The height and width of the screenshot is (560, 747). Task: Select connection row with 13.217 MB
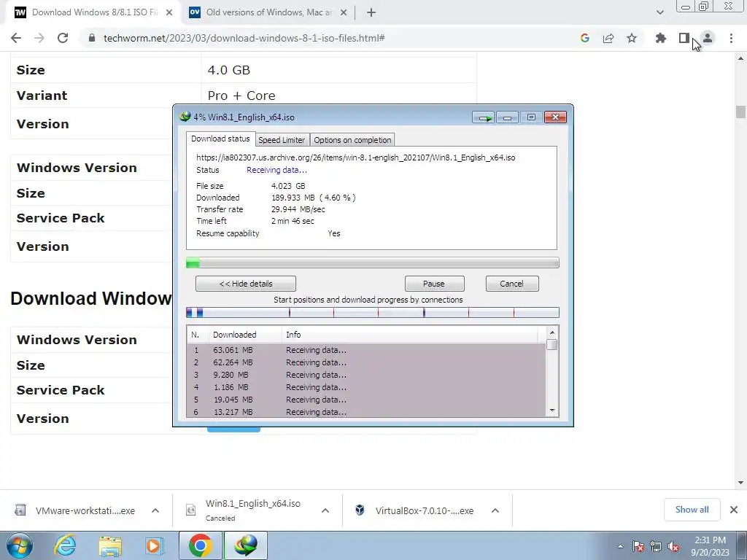[x=367, y=412]
